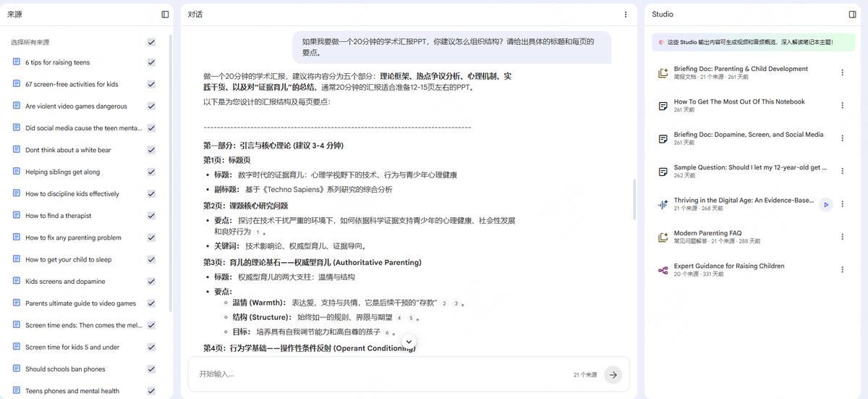
Task: Click the audio waveform icon for 'Thriving in the Digital Age'
Action: coord(663,204)
